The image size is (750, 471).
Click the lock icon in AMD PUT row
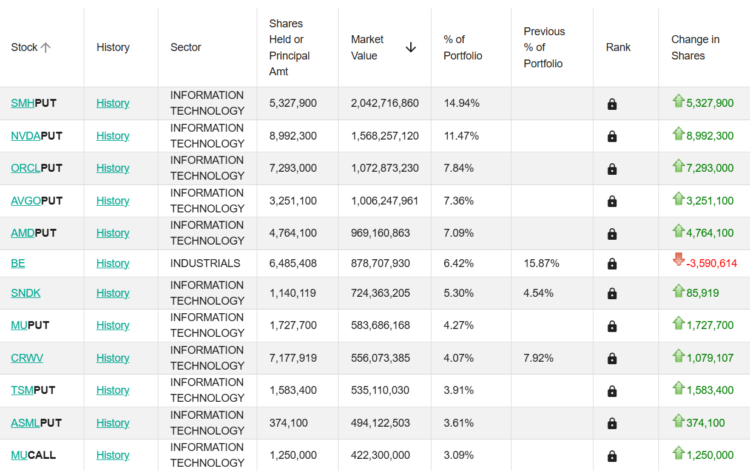(612, 234)
